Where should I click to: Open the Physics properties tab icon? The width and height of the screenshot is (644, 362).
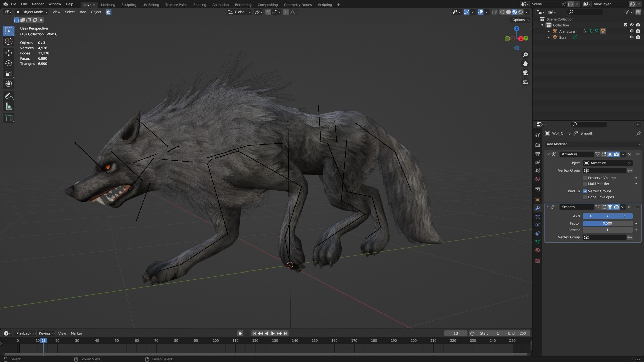538,225
